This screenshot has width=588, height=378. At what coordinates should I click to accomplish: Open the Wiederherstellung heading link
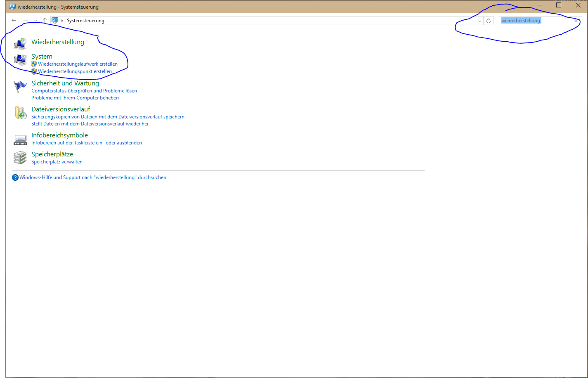58,42
